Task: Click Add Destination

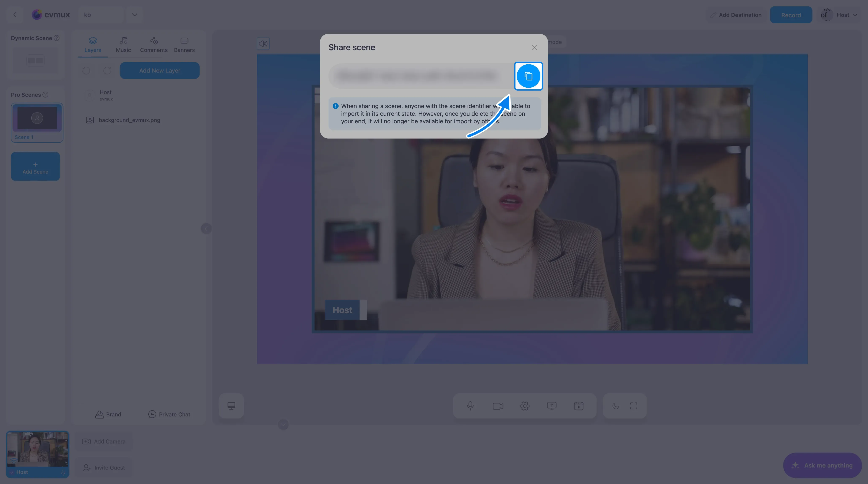Action: tap(736, 15)
